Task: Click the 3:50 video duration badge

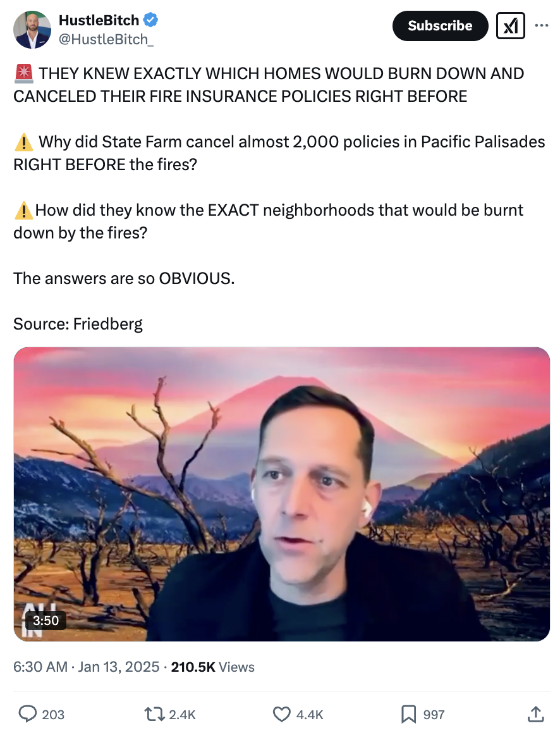Action: 46,620
